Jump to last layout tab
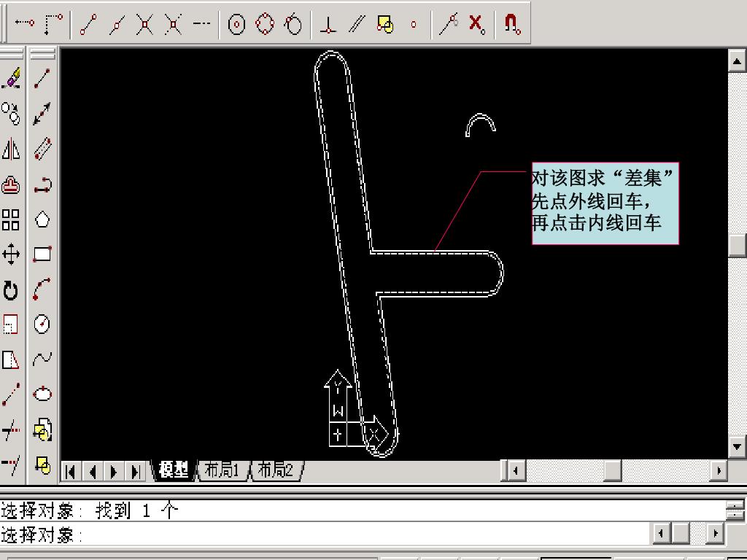747x560 pixels. point(135,472)
